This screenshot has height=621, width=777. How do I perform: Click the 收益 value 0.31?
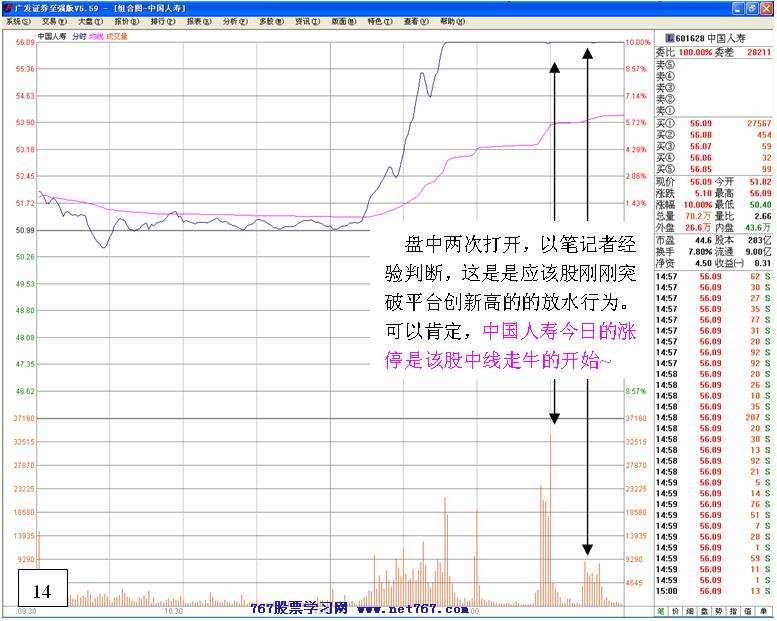click(763, 263)
